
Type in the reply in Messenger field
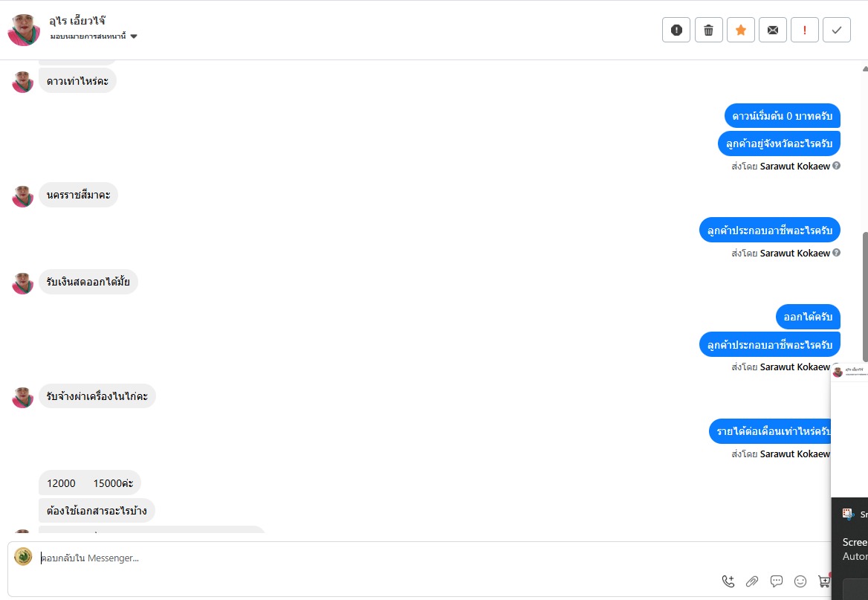coord(372,558)
